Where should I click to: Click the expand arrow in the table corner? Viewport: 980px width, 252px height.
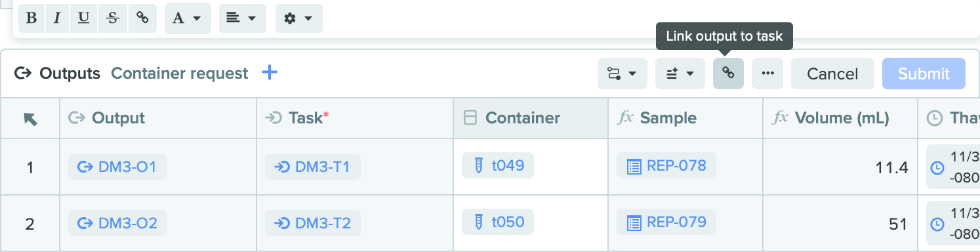pyautogui.click(x=30, y=118)
